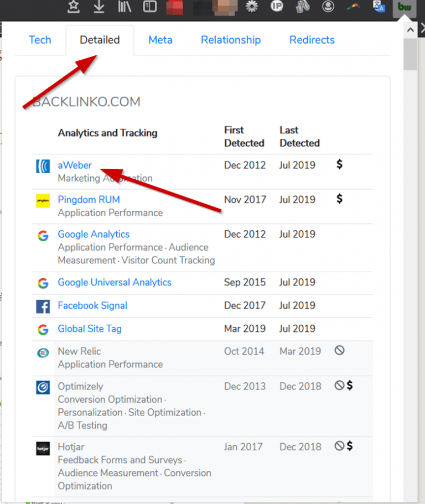Screen dimensions: 425x504
Task: Click the yellow Pingdom RUM logo
Action: (x=43, y=200)
